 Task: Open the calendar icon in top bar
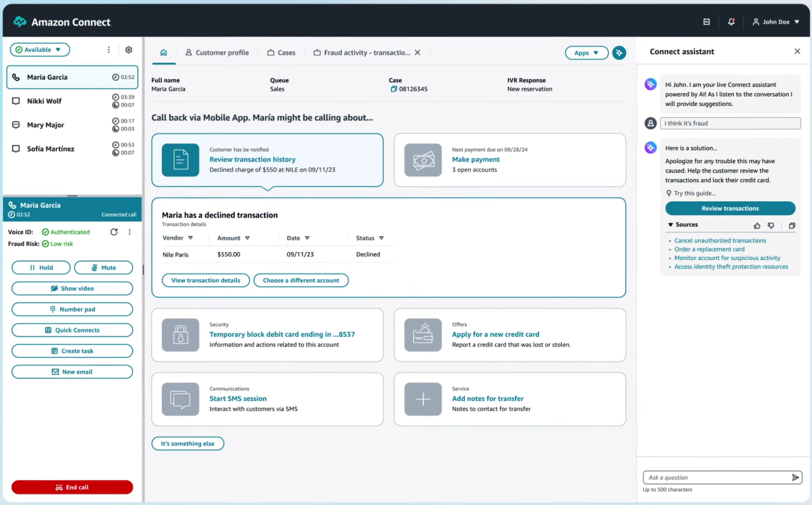707,22
